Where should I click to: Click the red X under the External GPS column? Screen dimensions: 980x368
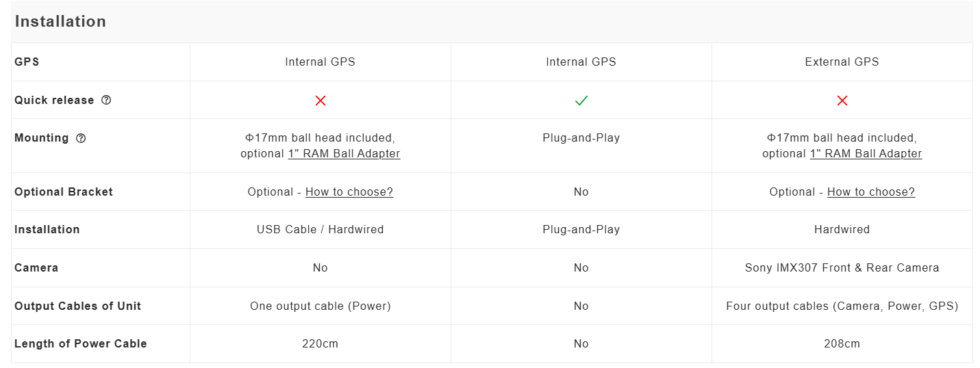(842, 101)
